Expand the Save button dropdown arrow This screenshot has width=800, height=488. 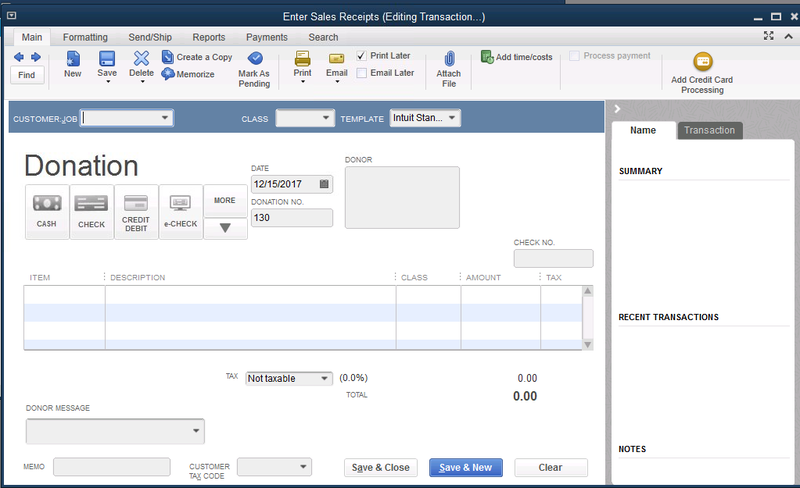pyautogui.click(x=108, y=81)
